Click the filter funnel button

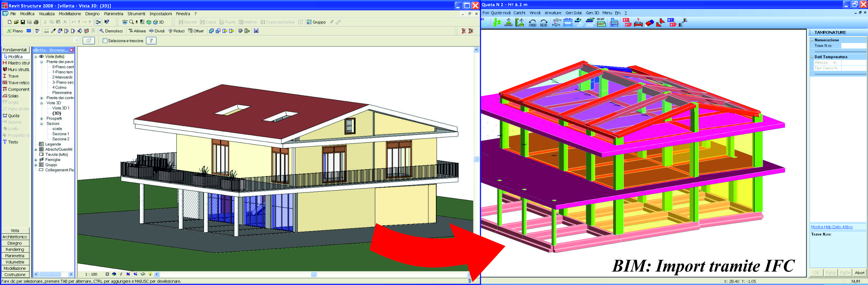point(151,41)
